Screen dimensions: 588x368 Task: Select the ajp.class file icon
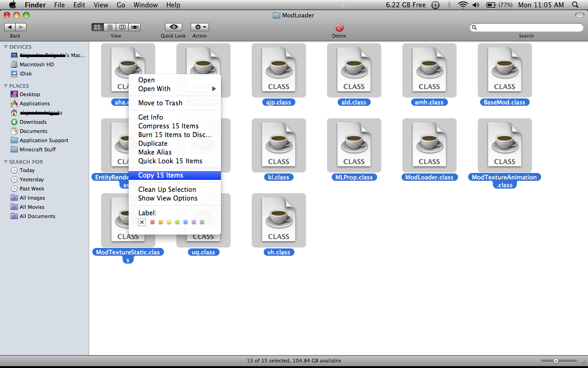[279, 70]
